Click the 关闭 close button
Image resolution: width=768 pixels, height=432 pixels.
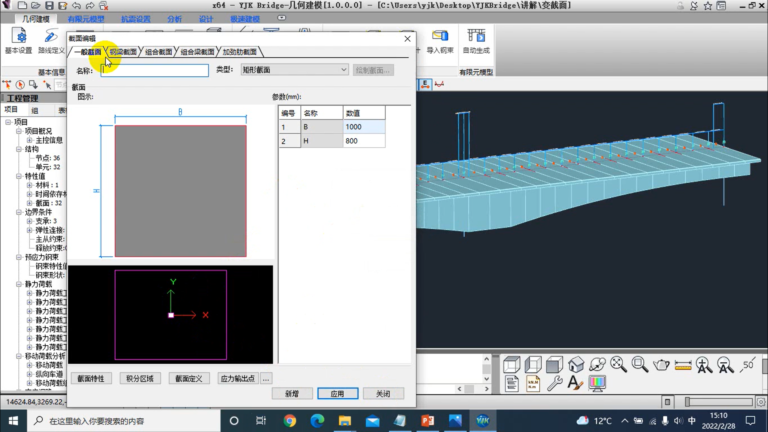pyautogui.click(x=384, y=394)
